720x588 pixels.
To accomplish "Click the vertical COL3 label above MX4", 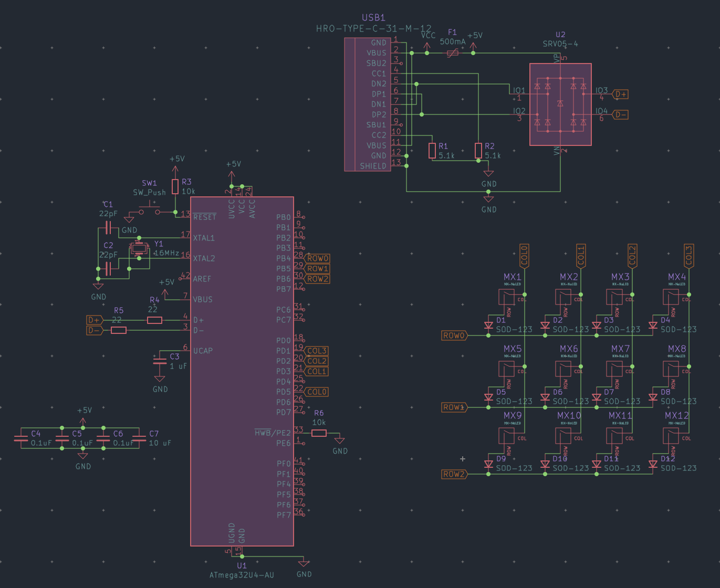I will tap(689, 256).
